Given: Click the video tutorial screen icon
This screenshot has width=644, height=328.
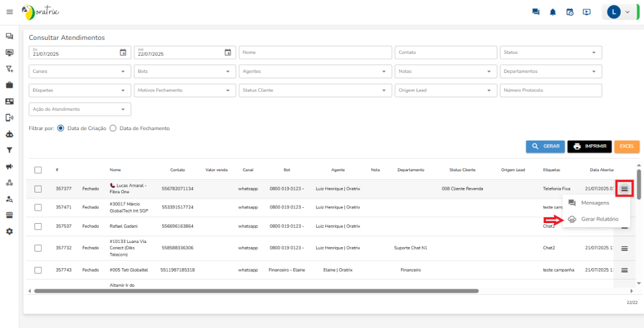Looking at the screenshot, I should (x=587, y=12).
